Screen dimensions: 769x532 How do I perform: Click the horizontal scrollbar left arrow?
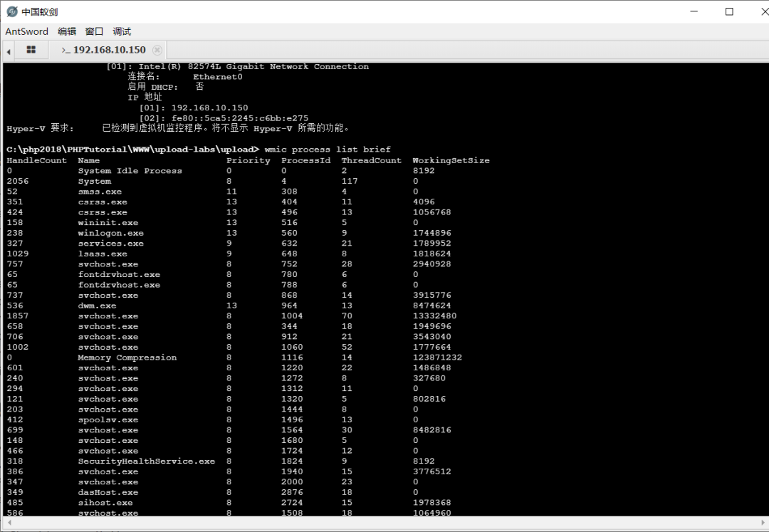click(9, 523)
